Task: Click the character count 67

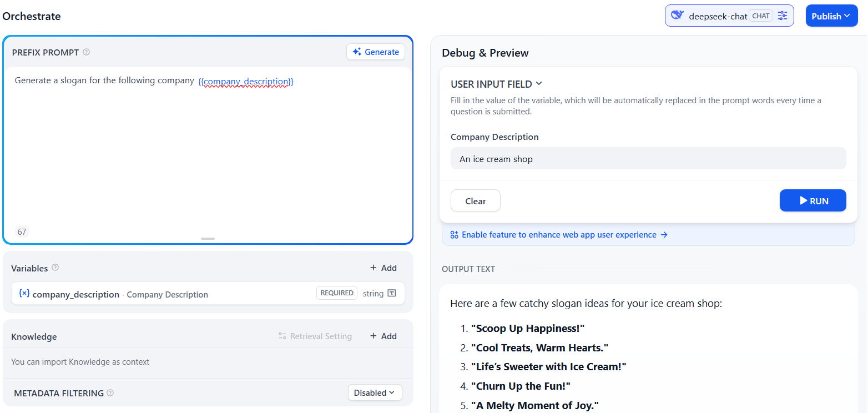Action: tap(22, 232)
